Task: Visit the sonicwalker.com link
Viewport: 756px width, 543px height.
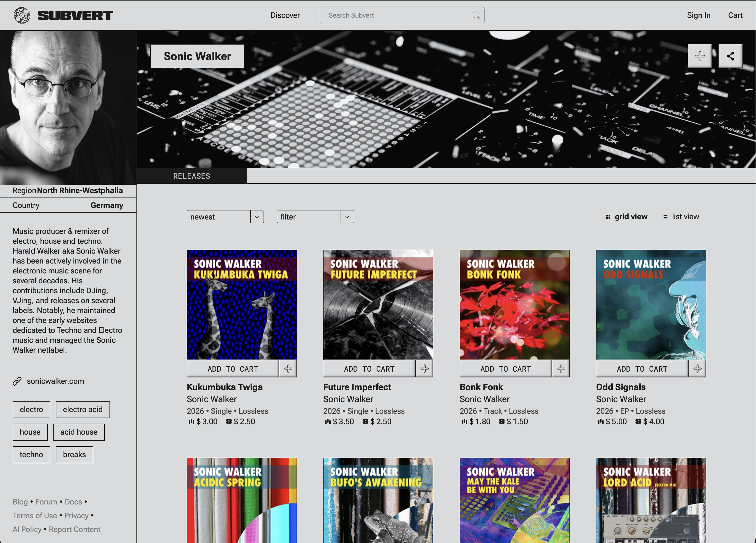Action: coord(55,381)
